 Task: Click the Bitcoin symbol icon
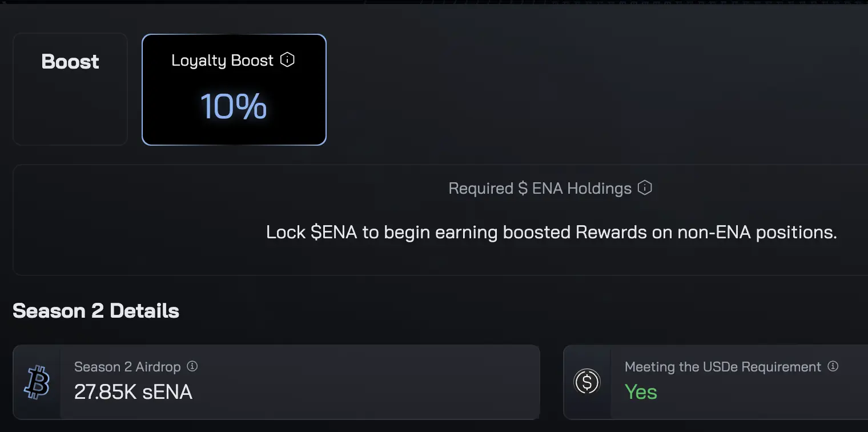pyautogui.click(x=37, y=382)
